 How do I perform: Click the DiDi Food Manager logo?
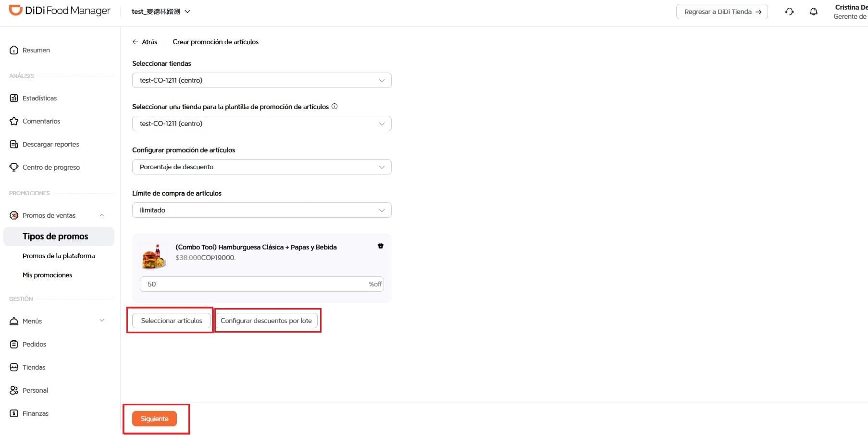pos(60,11)
